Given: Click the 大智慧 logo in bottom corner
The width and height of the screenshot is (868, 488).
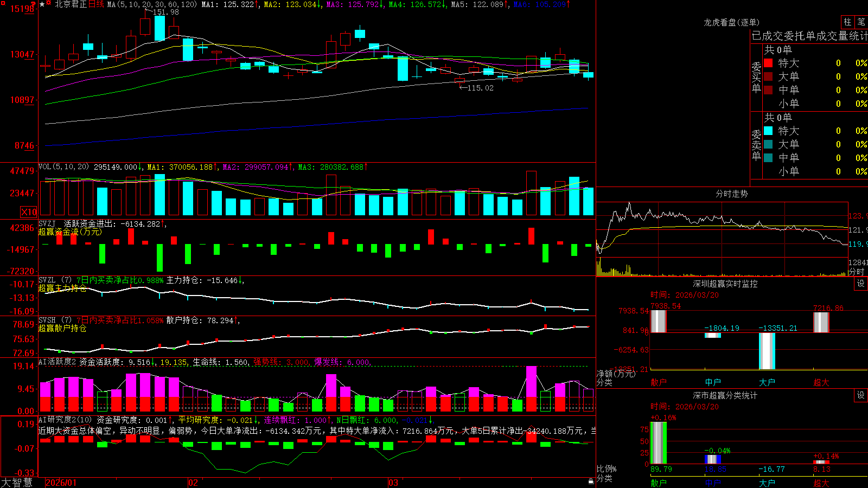Looking at the screenshot, I should 17,483.
